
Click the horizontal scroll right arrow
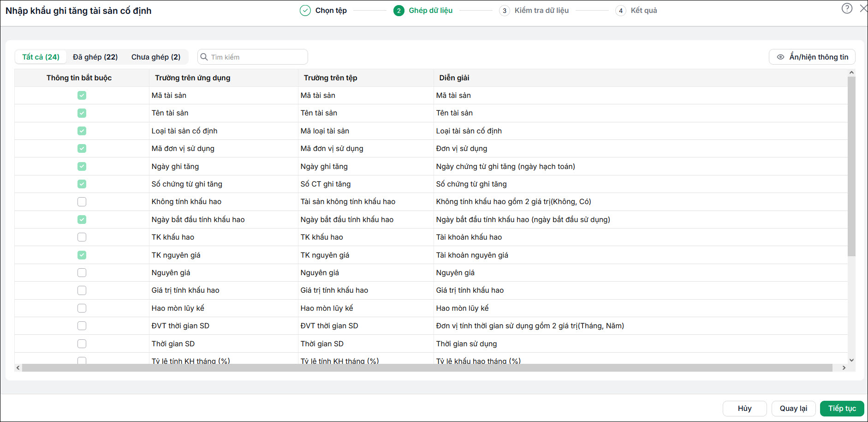click(844, 368)
